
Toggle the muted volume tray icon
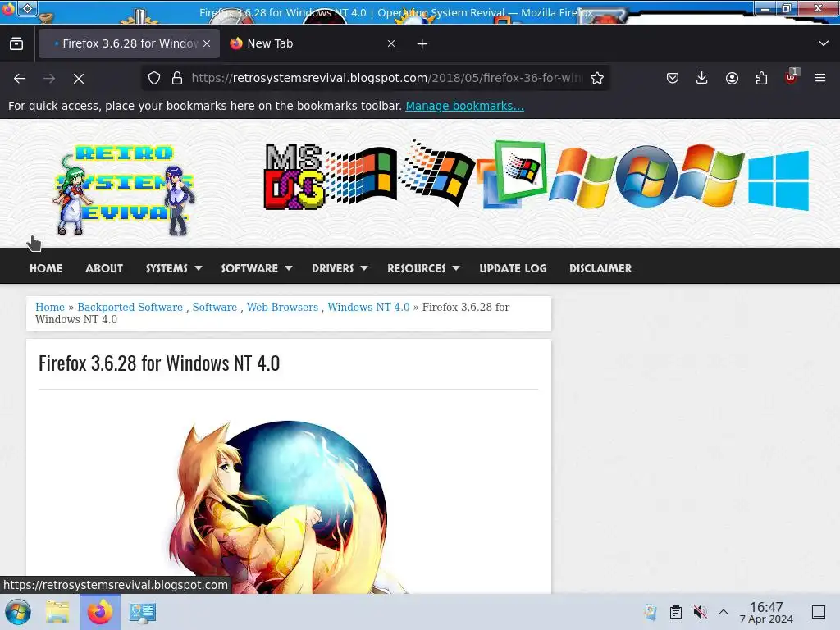(700, 612)
